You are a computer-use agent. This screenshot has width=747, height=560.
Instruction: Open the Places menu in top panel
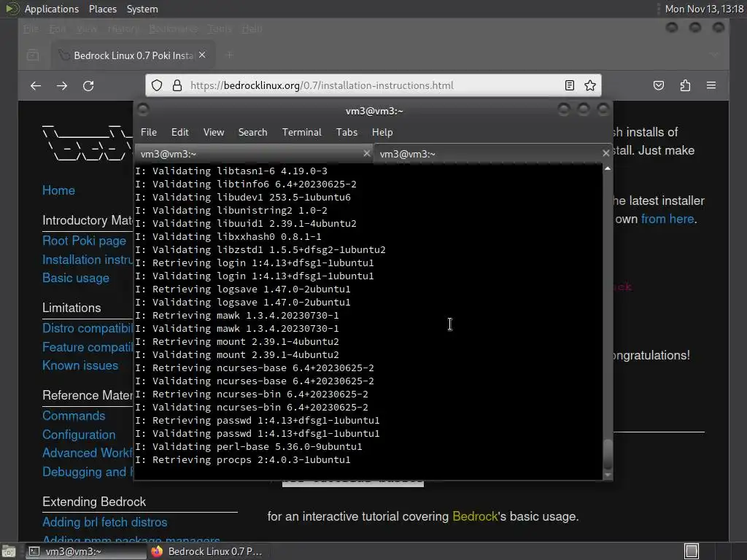click(x=102, y=9)
